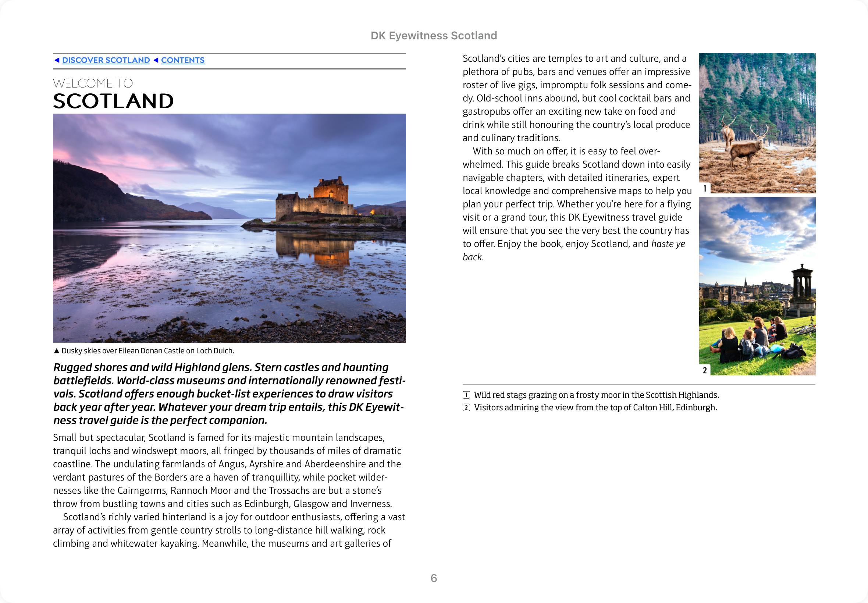This screenshot has width=868, height=603.
Task: Click the bold italic intro paragraph
Action: (x=229, y=394)
